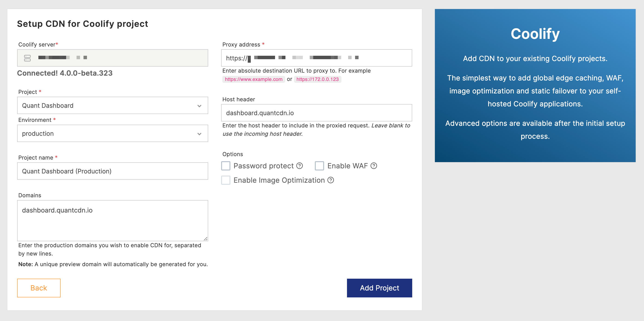This screenshot has width=644, height=321.
Task: Click the 'Setup CDN for Coolify project' heading
Action: [x=83, y=24]
